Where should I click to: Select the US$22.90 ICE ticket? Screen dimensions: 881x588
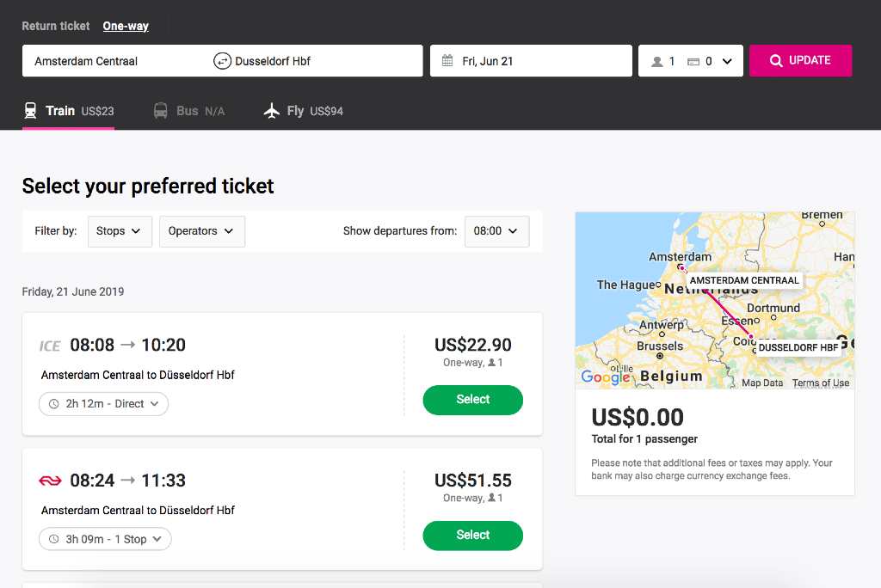[x=473, y=400]
